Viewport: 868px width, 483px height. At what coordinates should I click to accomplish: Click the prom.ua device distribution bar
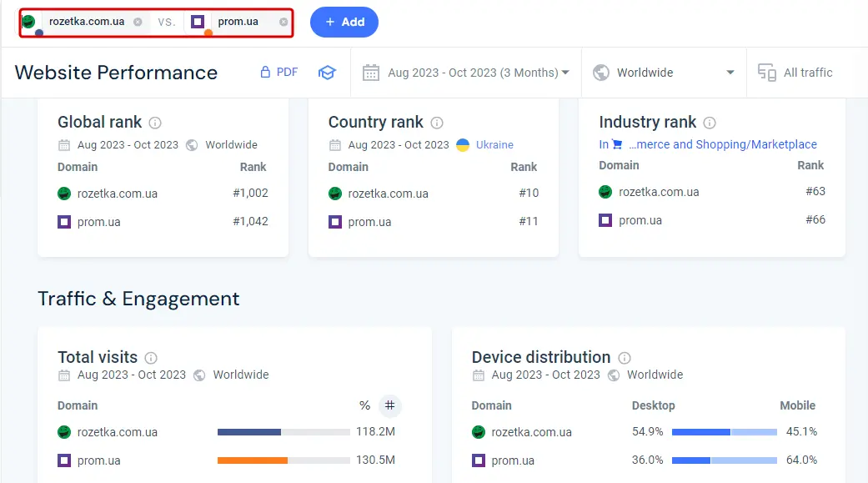tap(725, 460)
